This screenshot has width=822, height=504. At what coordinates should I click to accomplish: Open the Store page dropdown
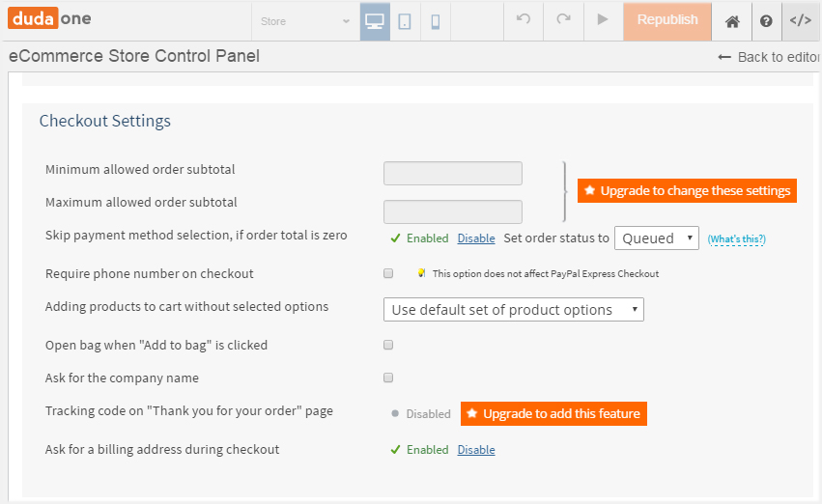coord(304,21)
